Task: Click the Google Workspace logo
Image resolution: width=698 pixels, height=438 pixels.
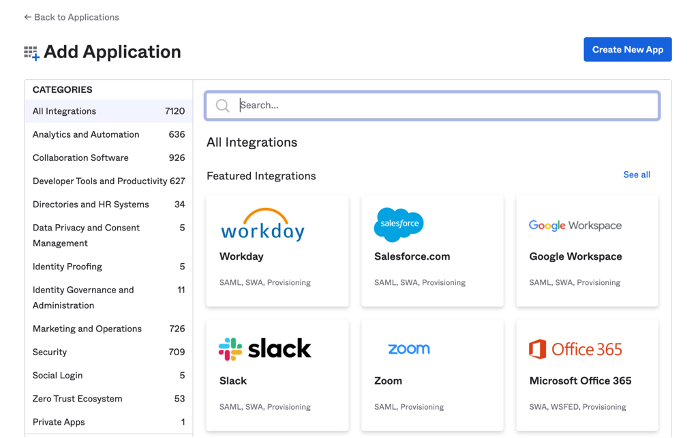Action: click(575, 225)
